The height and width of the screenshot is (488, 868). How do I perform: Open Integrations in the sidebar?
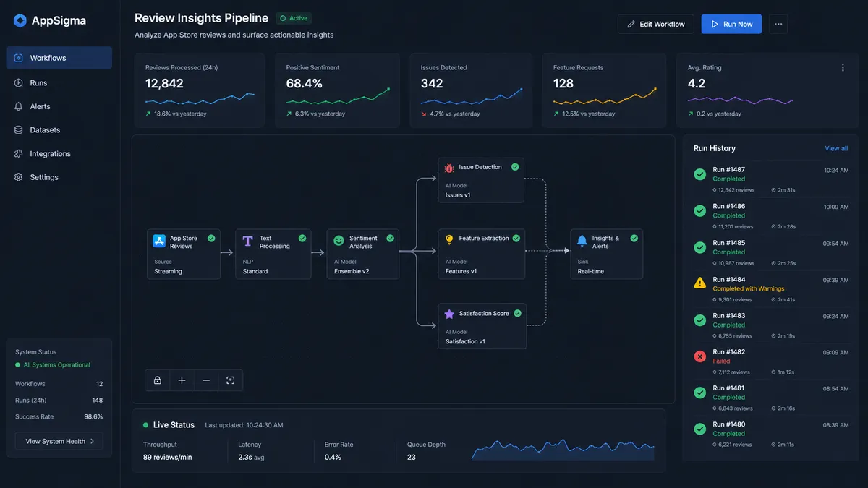(59, 154)
